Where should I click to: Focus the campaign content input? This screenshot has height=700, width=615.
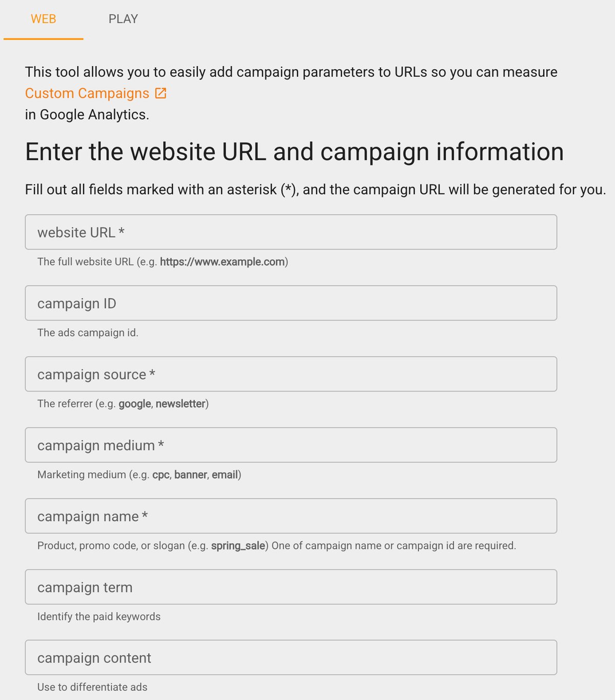coord(291,657)
